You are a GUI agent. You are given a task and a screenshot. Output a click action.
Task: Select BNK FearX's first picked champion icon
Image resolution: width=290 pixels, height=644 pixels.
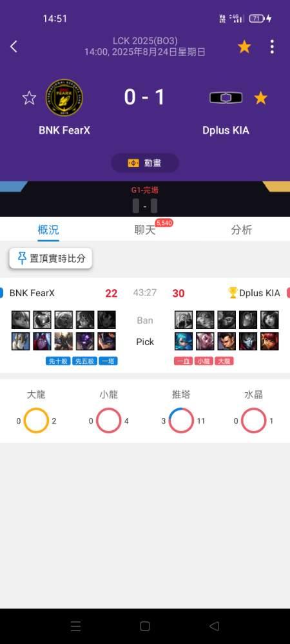point(21,341)
